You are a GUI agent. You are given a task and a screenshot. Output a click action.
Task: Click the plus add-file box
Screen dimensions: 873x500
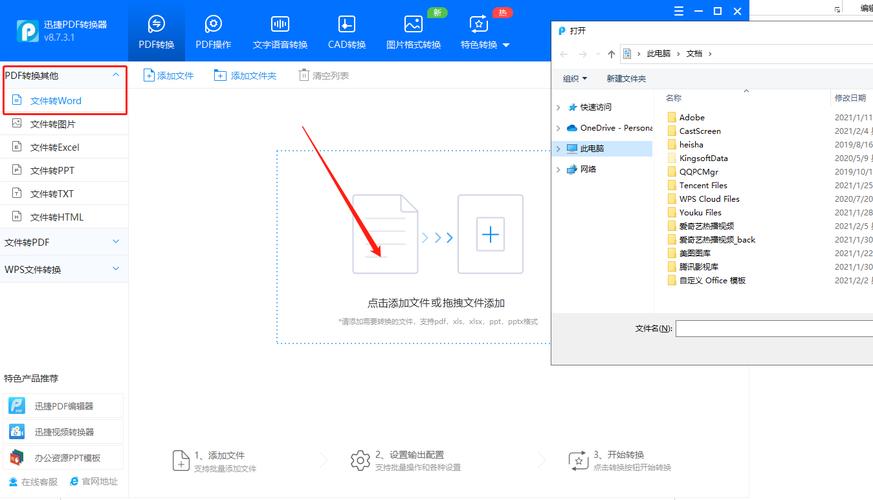(490, 234)
